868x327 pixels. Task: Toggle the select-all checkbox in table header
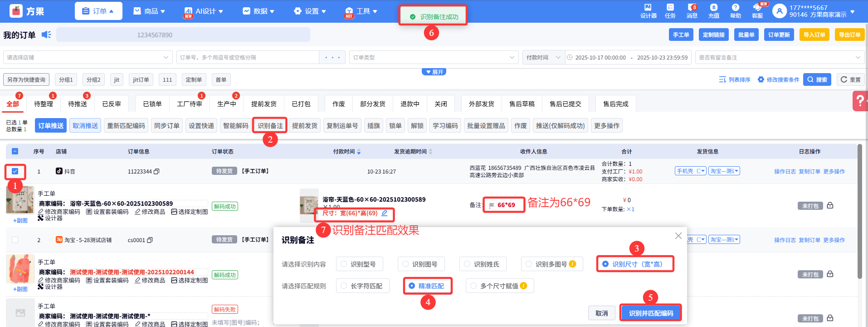point(15,152)
